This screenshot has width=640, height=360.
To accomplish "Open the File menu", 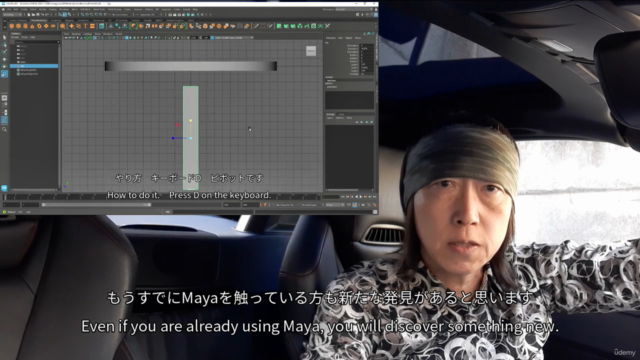I will pyautogui.click(x=9, y=9).
